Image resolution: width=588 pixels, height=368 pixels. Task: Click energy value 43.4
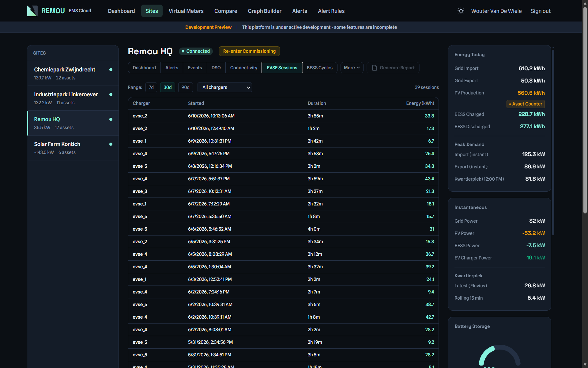[x=429, y=179]
